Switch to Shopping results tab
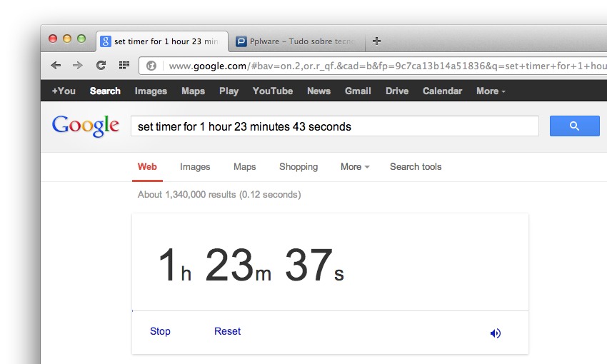Screen dimensions: 607x364 [298, 167]
